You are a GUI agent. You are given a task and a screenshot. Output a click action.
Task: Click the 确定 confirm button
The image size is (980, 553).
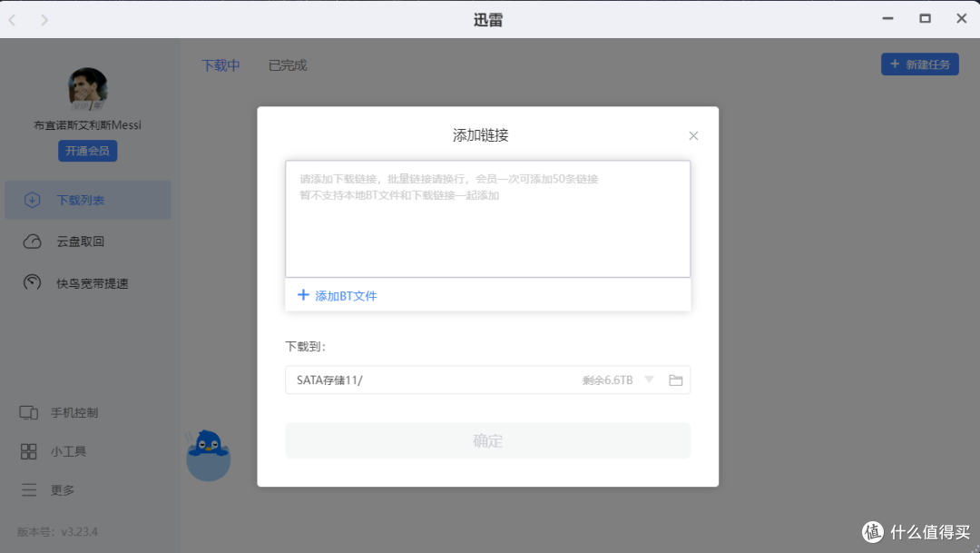(x=487, y=441)
